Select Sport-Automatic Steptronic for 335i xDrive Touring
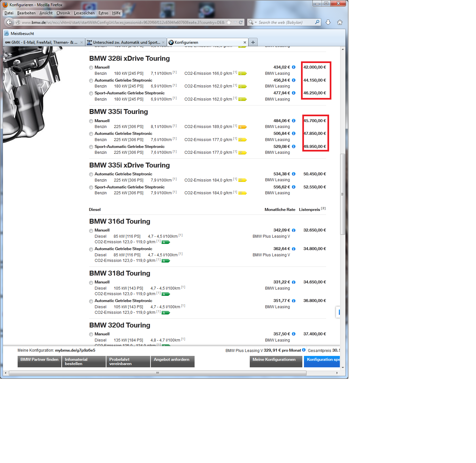The width and height of the screenshot is (476, 463). (91, 187)
